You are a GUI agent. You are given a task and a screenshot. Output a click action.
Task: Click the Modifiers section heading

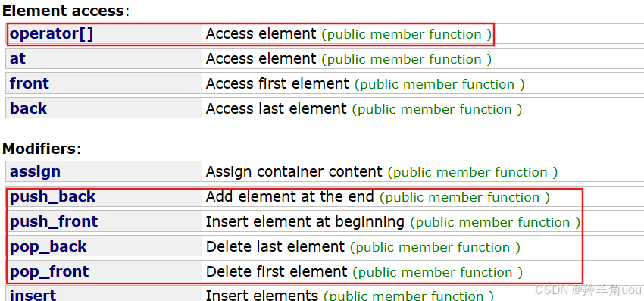pyautogui.click(x=42, y=149)
